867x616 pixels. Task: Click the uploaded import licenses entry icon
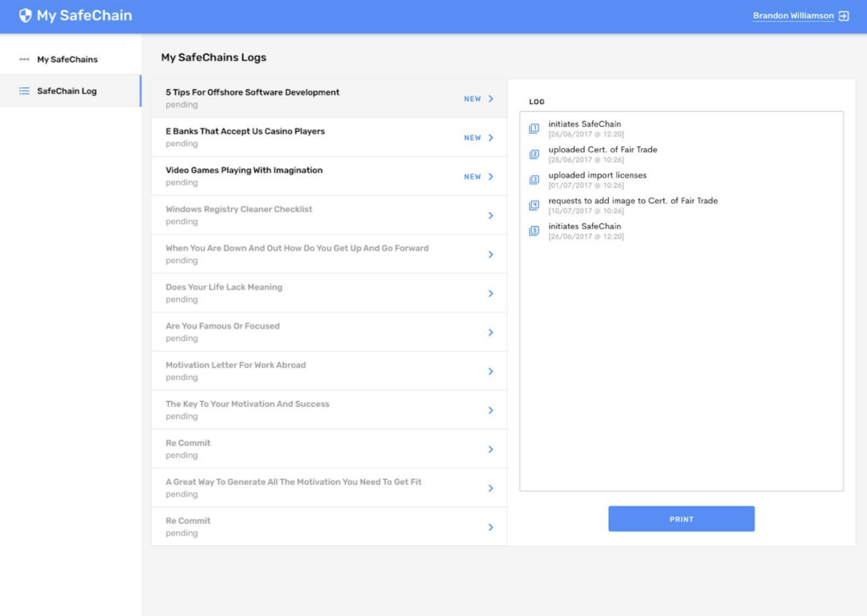(x=533, y=179)
